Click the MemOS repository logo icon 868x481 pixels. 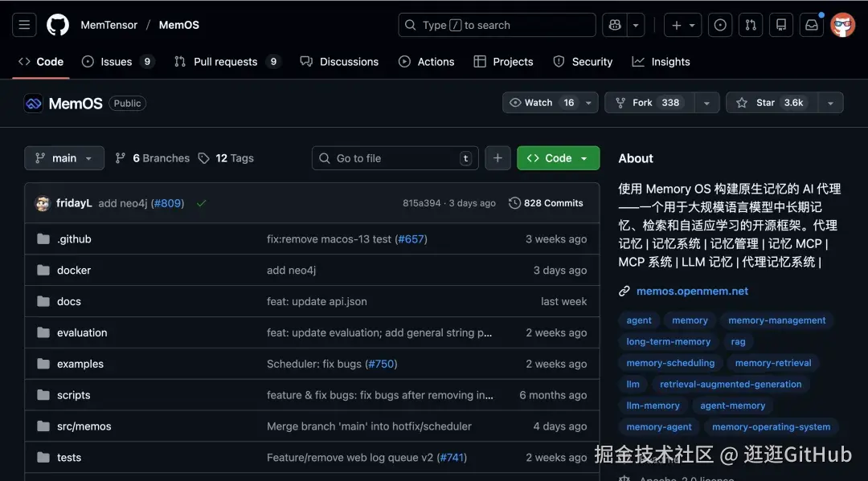pyautogui.click(x=33, y=104)
